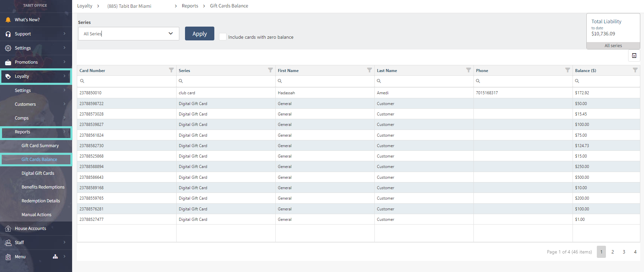
Task: Open filter on Last Name column
Action: 468,70
